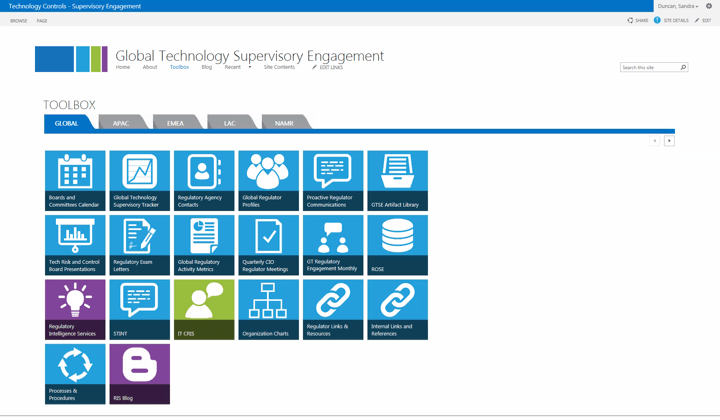This screenshot has height=420, width=720.
Task: Switch to the APAC tab
Action: coord(121,123)
